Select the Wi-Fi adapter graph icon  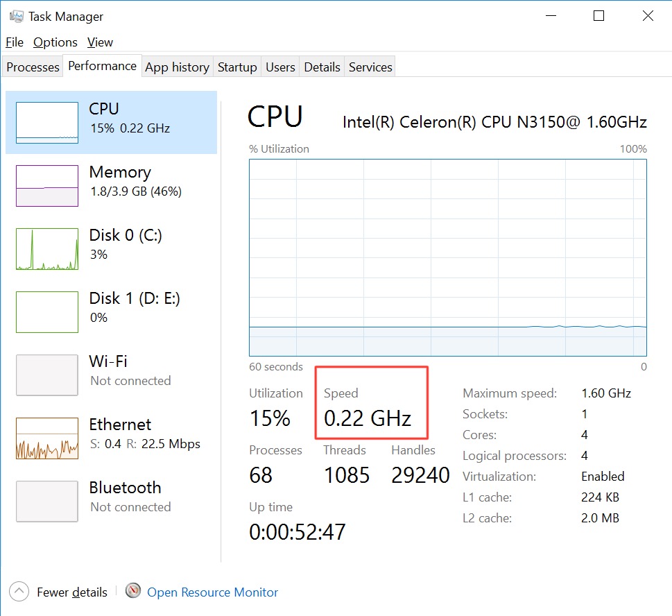coord(47,375)
